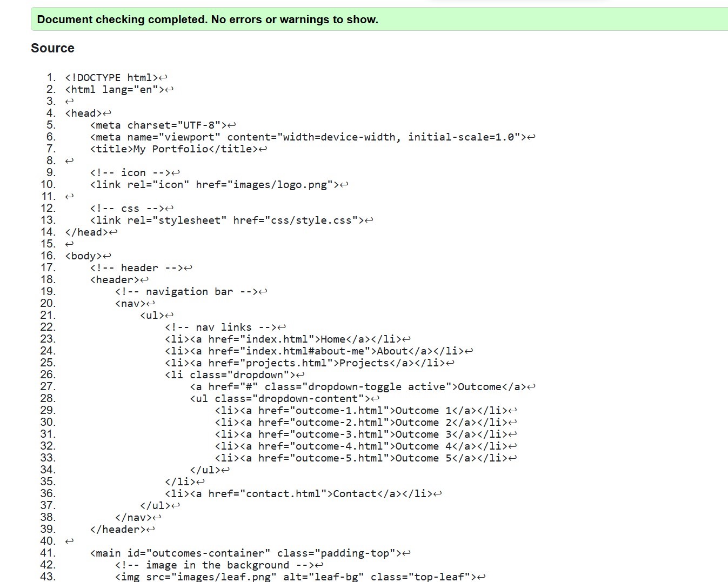The image size is (728, 582).
Task: Click the outcome-3.html code line
Action: coord(361,434)
